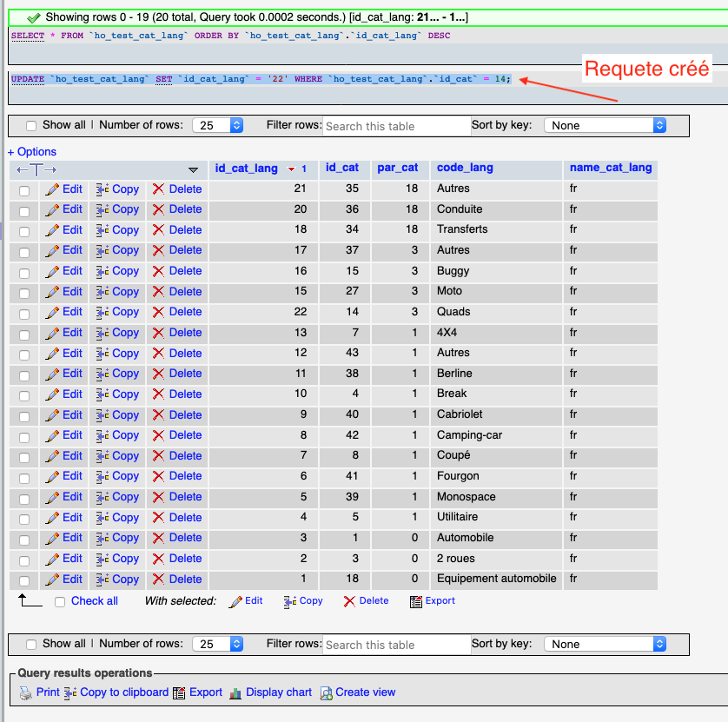
Task: Open the column options triangle dropdown in header
Action: coord(194,170)
